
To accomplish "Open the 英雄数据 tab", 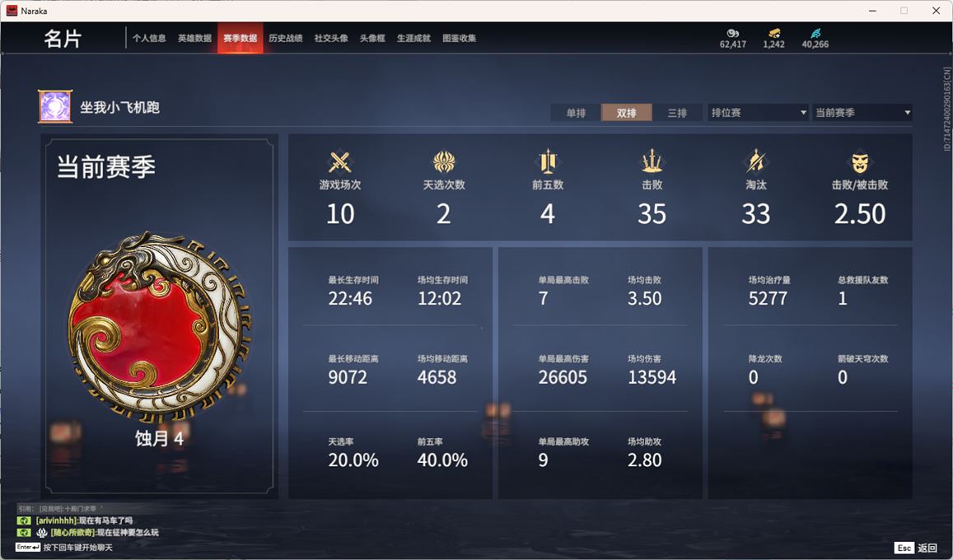I will coord(194,38).
